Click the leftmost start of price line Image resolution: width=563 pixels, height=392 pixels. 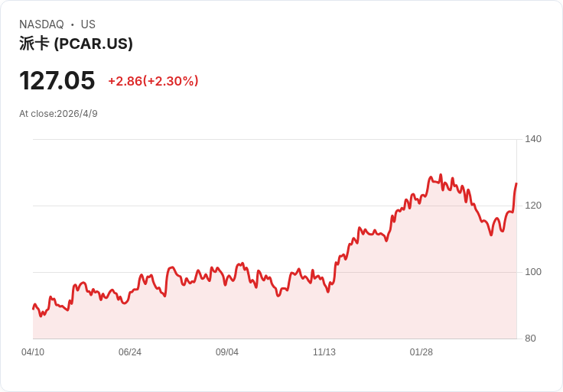pyautogui.click(x=33, y=308)
